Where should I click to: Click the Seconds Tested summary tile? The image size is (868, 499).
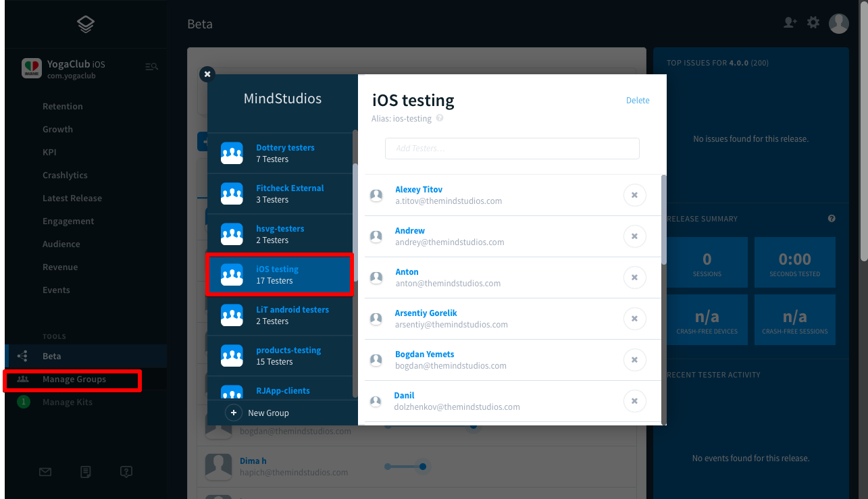coord(795,263)
